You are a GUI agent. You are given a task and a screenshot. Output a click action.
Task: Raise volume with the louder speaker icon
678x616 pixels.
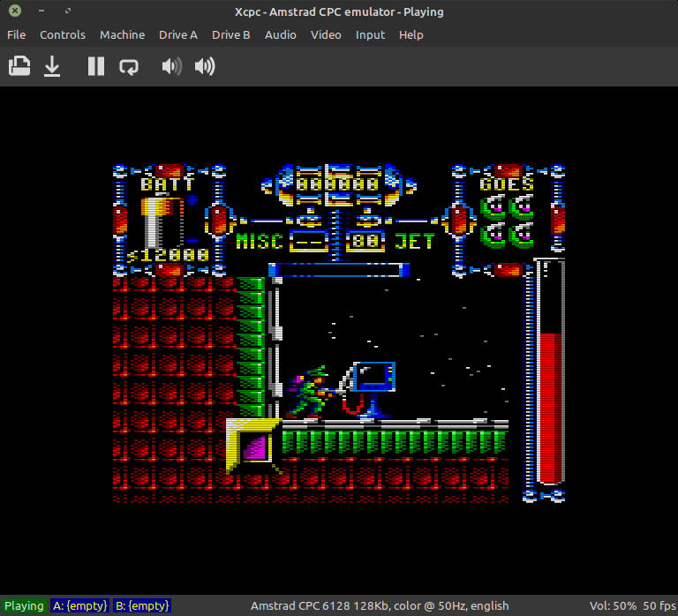205,66
